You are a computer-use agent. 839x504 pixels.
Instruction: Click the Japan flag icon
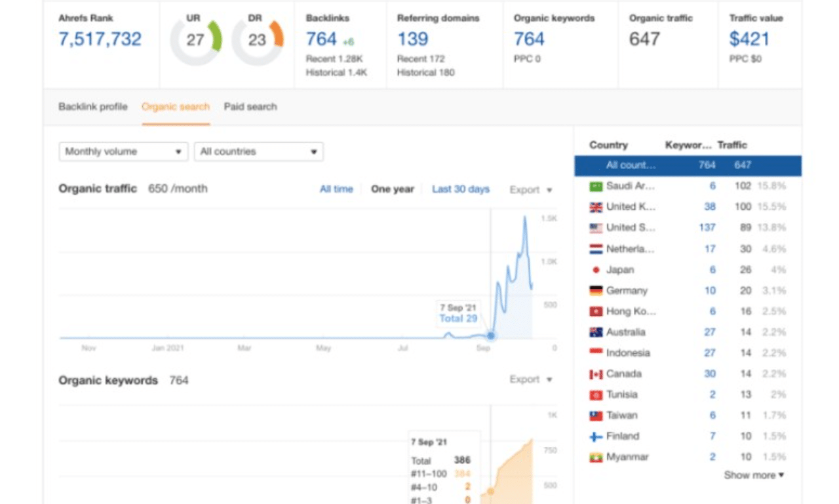pyautogui.click(x=596, y=270)
